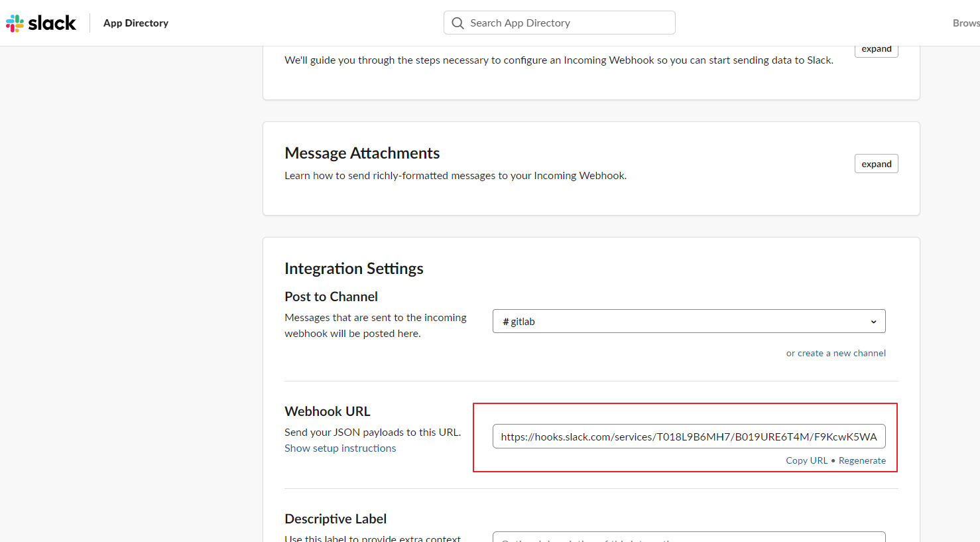
Task: Click the magnifier icon in search bar
Action: click(x=458, y=23)
